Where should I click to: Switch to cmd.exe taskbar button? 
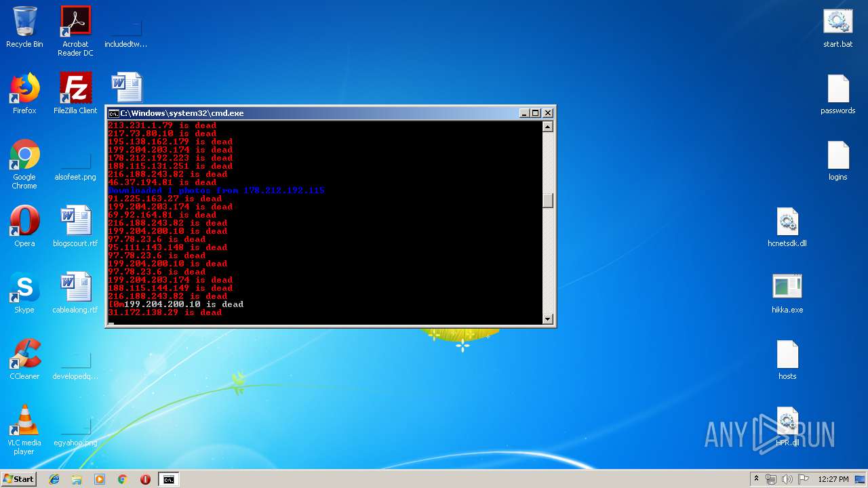click(x=168, y=479)
